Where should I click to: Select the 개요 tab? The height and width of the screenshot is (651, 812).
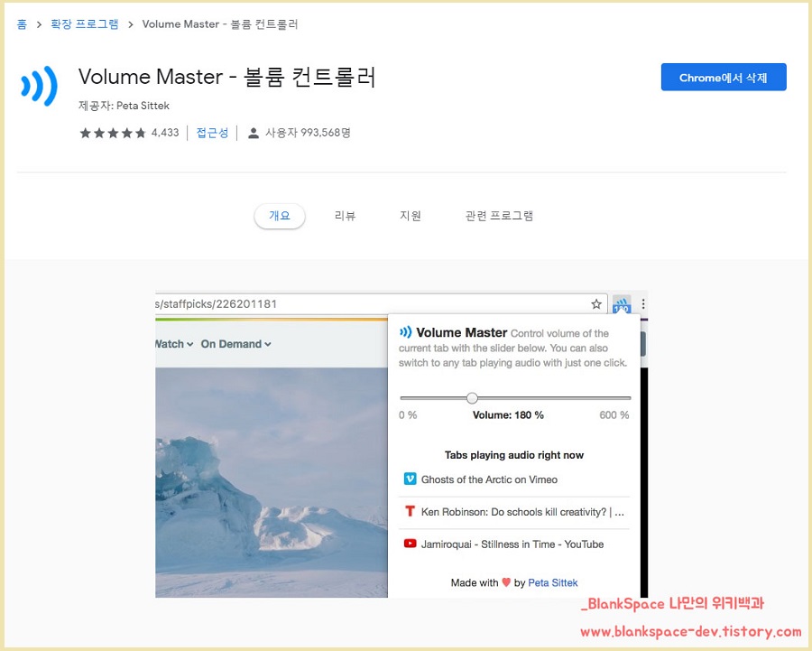(x=280, y=216)
